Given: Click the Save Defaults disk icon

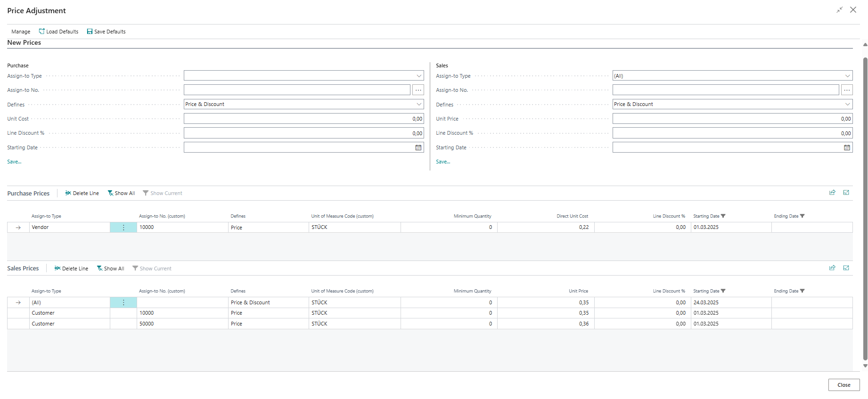Looking at the screenshot, I should 90,32.
